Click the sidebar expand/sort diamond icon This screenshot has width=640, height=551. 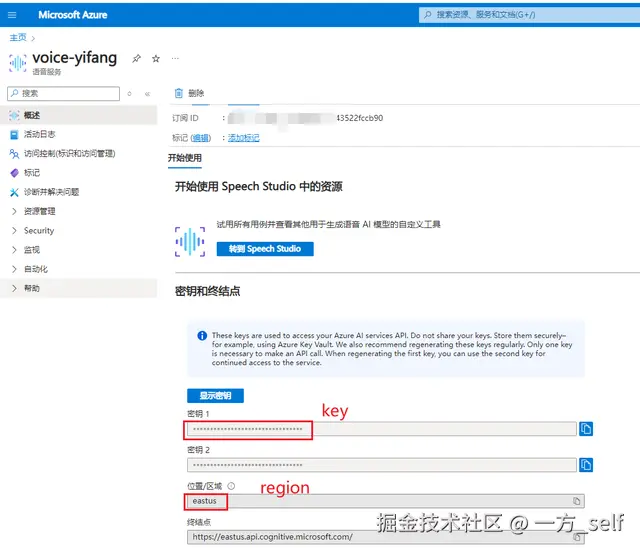coord(129,94)
